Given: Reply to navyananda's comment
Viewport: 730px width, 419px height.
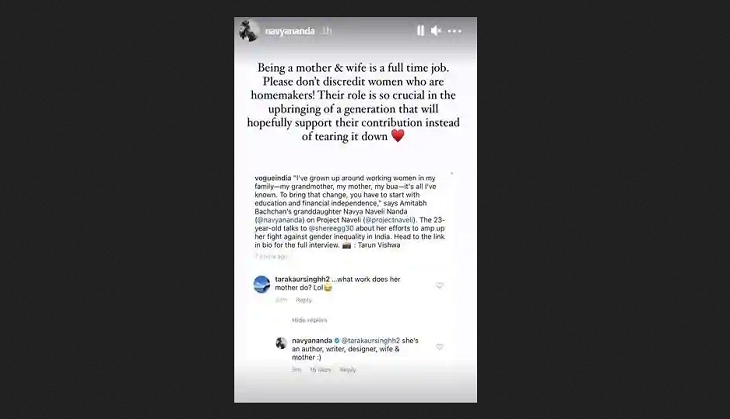Looking at the screenshot, I should 348,370.
